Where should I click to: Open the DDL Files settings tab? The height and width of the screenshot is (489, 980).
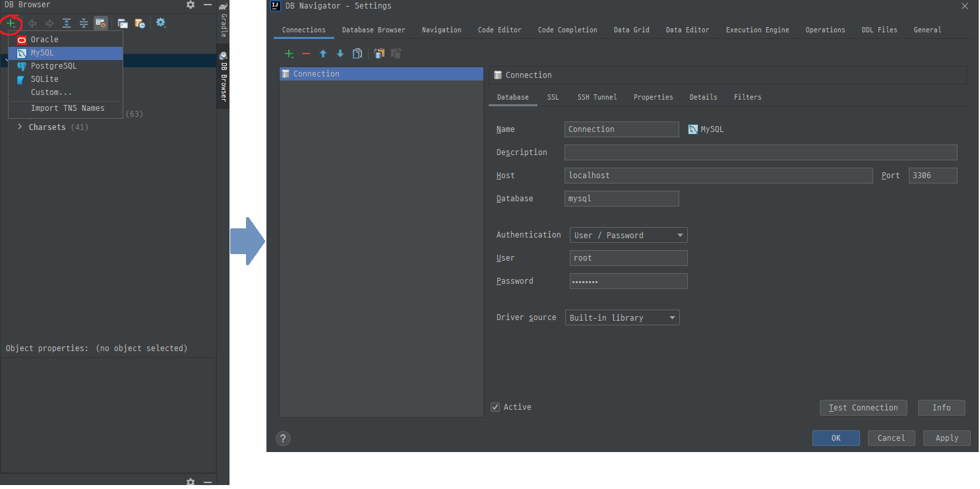click(x=879, y=30)
